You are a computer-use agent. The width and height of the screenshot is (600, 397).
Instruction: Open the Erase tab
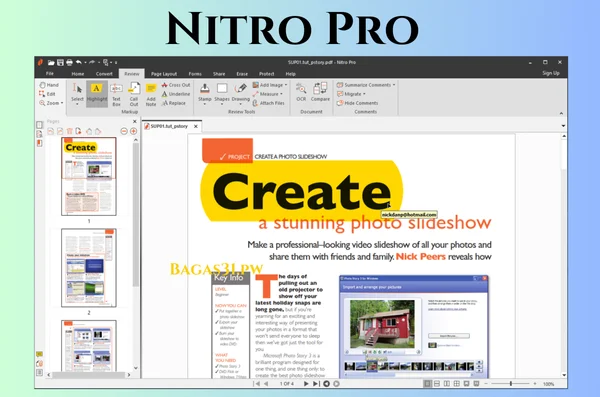coord(242,74)
